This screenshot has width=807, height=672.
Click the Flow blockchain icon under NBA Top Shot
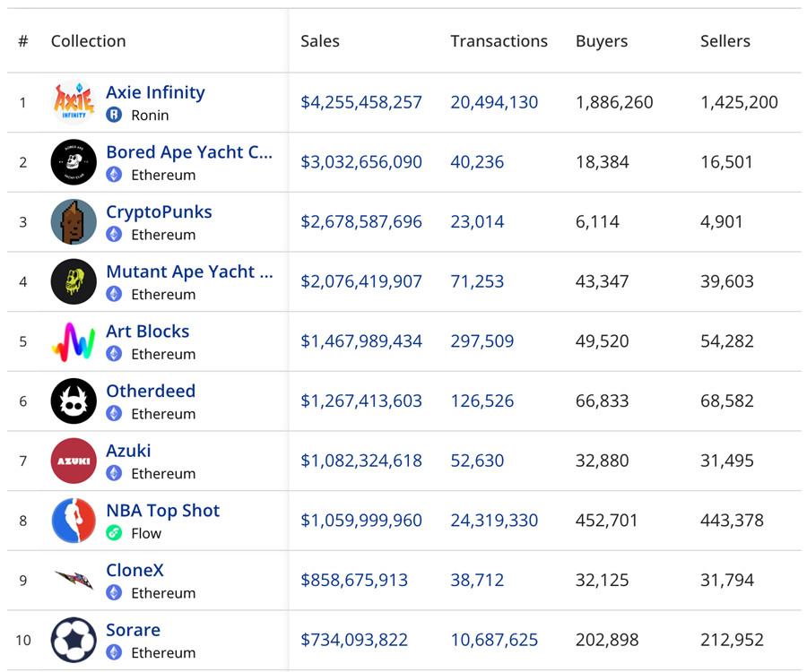(x=114, y=533)
